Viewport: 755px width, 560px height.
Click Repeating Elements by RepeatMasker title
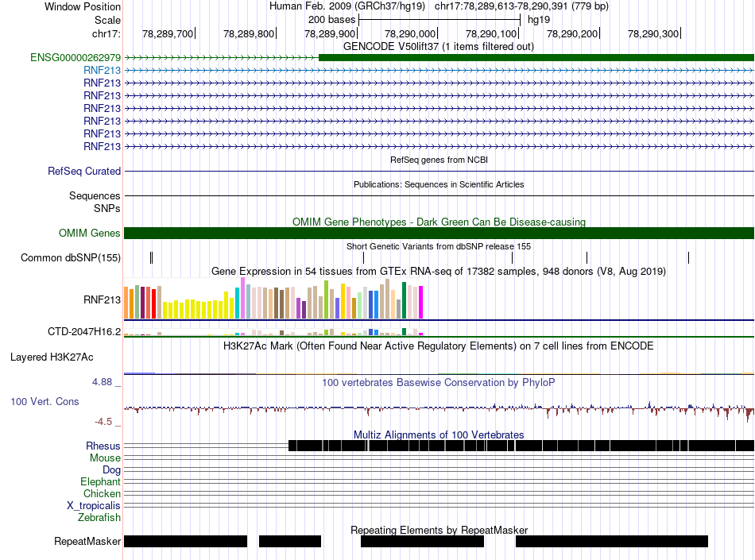439,530
